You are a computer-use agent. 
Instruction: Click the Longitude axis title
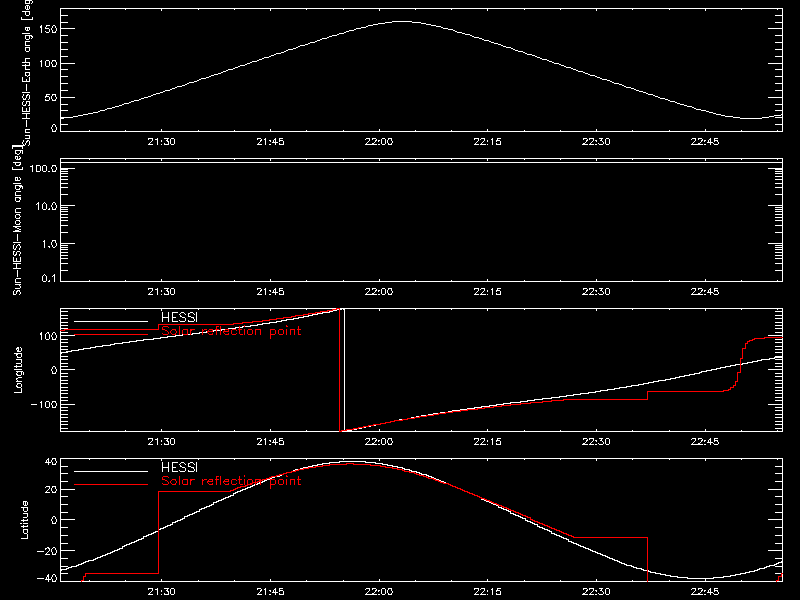point(18,370)
